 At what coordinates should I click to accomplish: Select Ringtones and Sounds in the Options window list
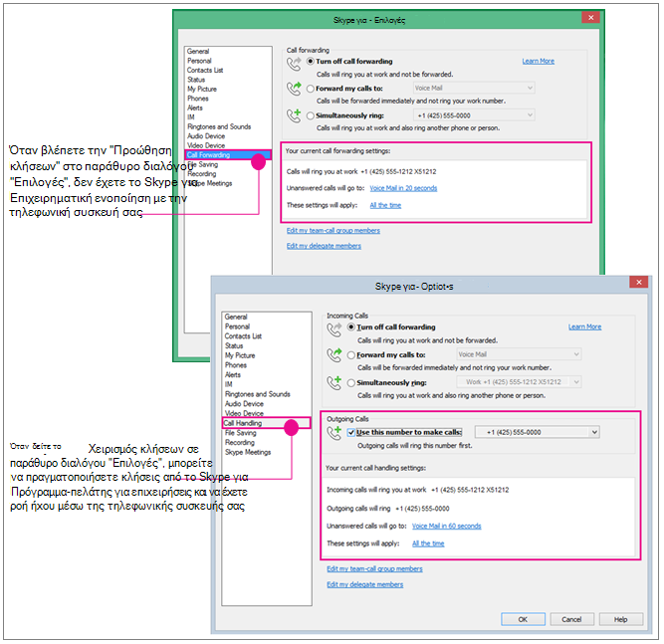click(258, 394)
